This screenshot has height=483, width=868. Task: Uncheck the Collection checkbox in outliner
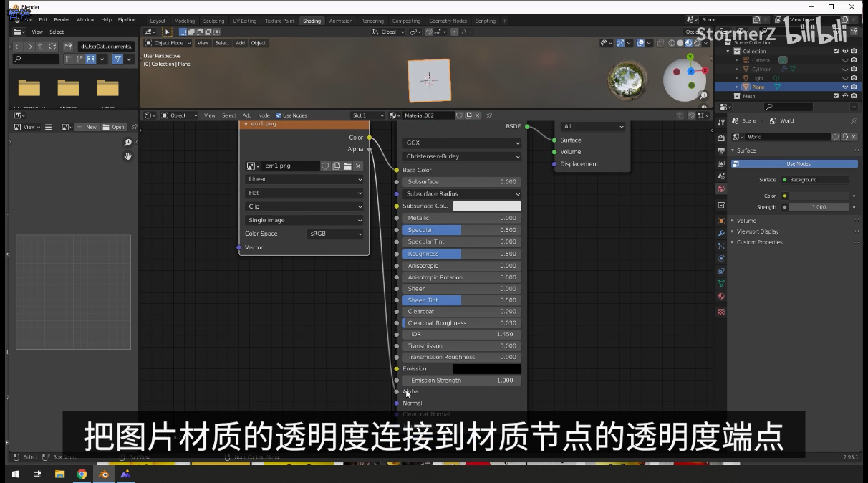click(x=836, y=51)
